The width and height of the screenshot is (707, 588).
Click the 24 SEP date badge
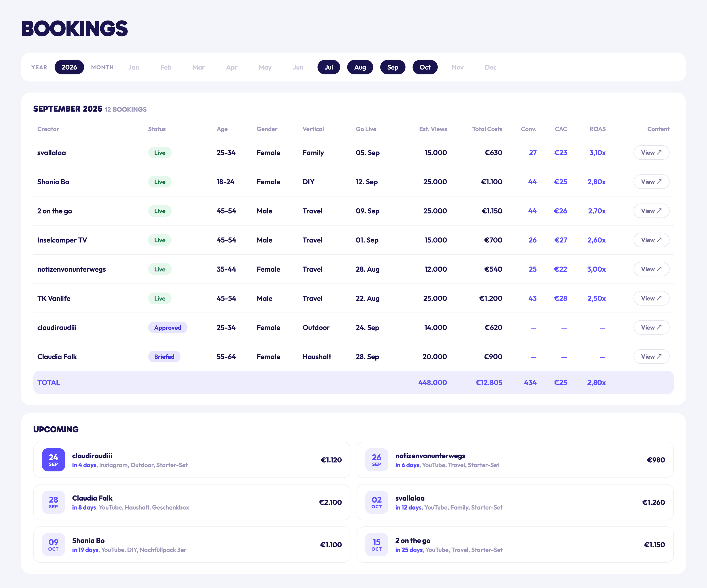(53, 460)
